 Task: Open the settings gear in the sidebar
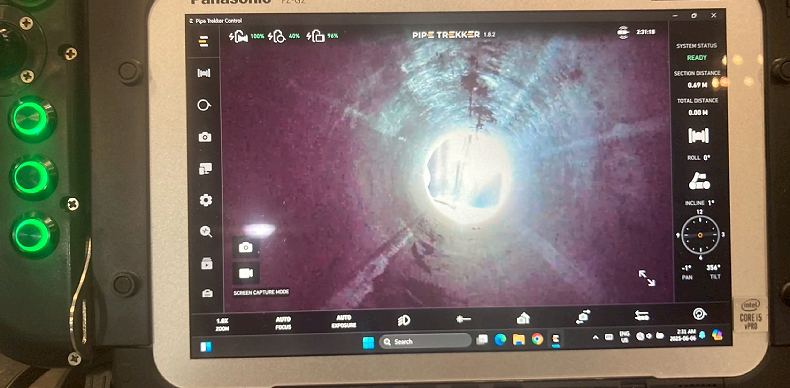[205, 201]
